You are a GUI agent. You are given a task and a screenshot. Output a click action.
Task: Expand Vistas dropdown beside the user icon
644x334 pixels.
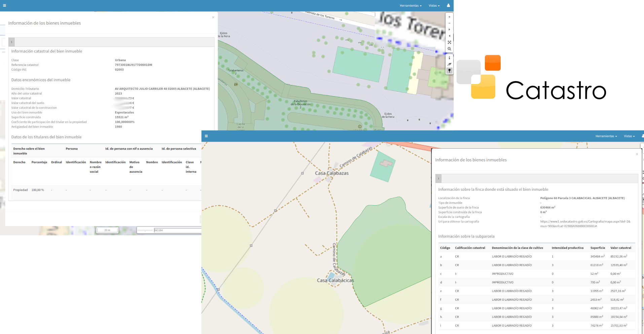point(434,6)
